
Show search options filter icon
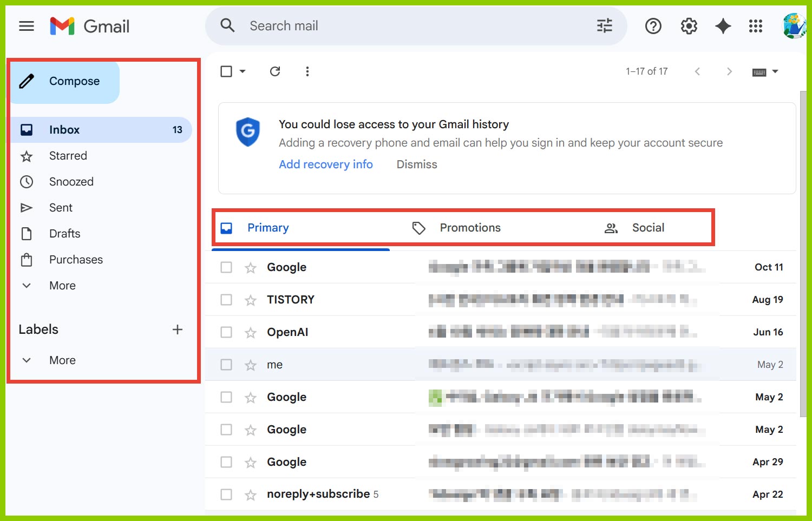point(604,25)
